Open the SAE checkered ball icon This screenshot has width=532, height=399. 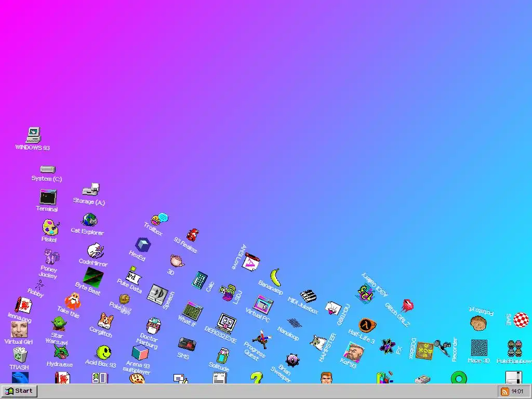tap(521, 320)
